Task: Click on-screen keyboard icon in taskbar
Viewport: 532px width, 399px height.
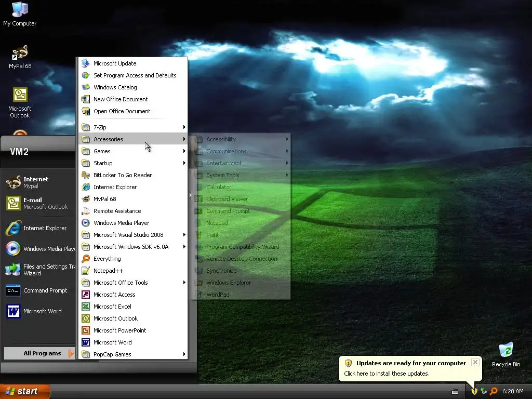Action: point(455,392)
